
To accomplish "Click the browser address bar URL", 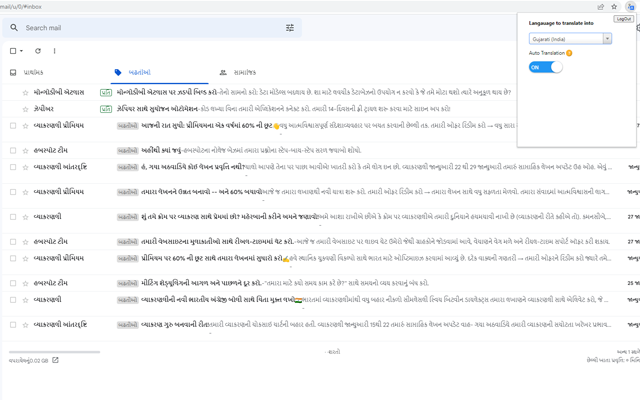I will [20, 7].
